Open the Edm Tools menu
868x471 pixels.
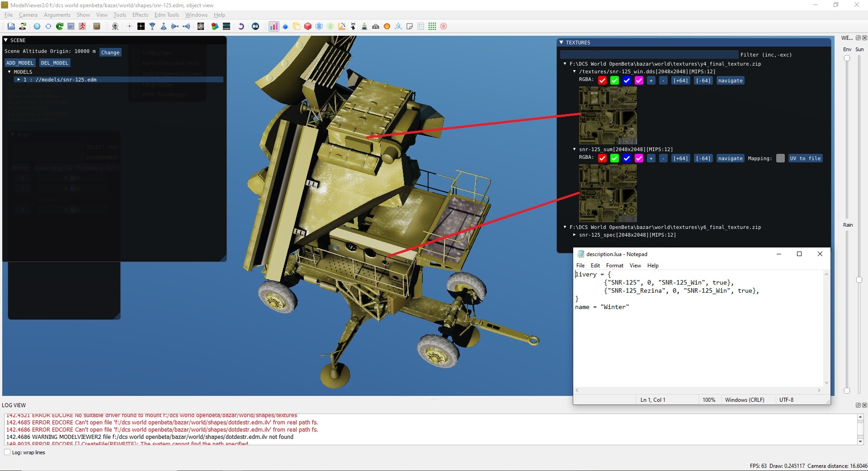click(x=167, y=15)
